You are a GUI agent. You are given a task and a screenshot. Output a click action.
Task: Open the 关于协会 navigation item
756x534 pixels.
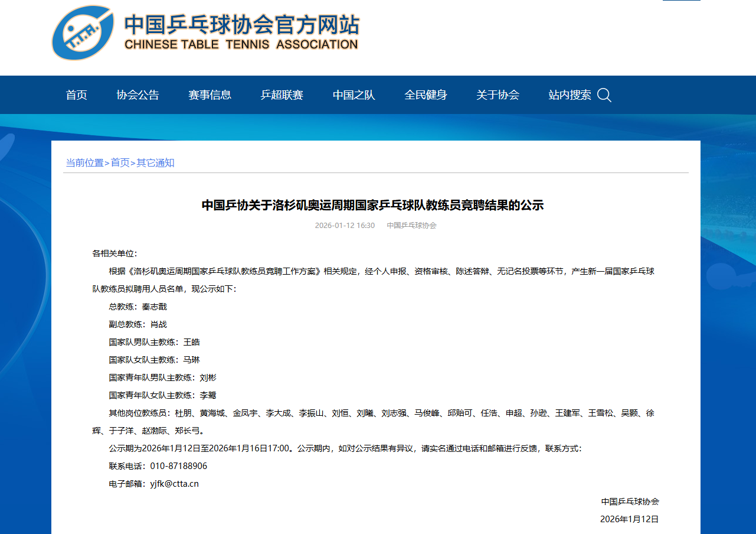498,95
